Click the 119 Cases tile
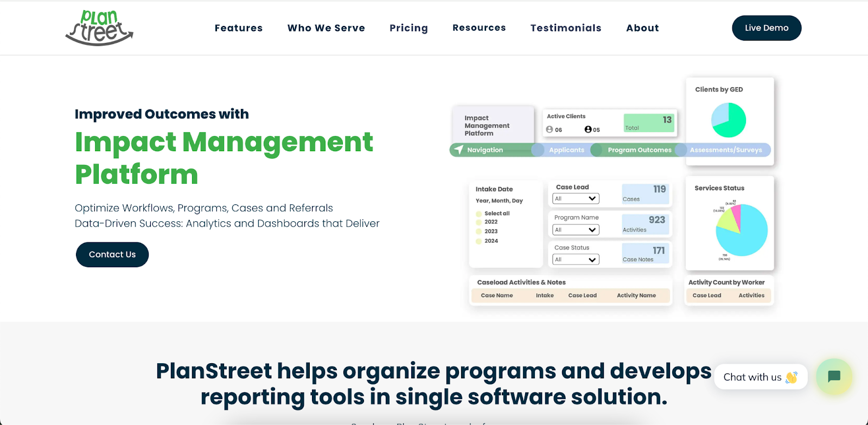This screenshot has height=425, width=868. coord(646,194)
